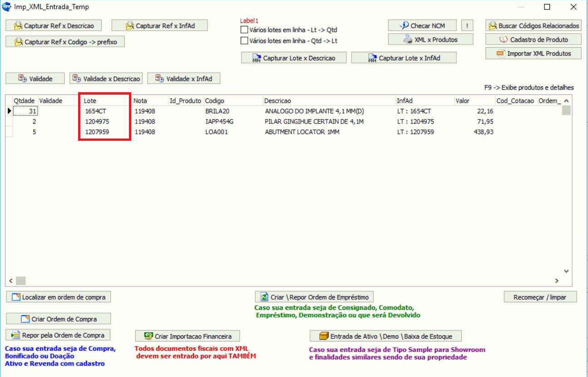588x377 pixels.
Task: Click vertical scrollbar down arrow in grid
Action: coord(566,271)
